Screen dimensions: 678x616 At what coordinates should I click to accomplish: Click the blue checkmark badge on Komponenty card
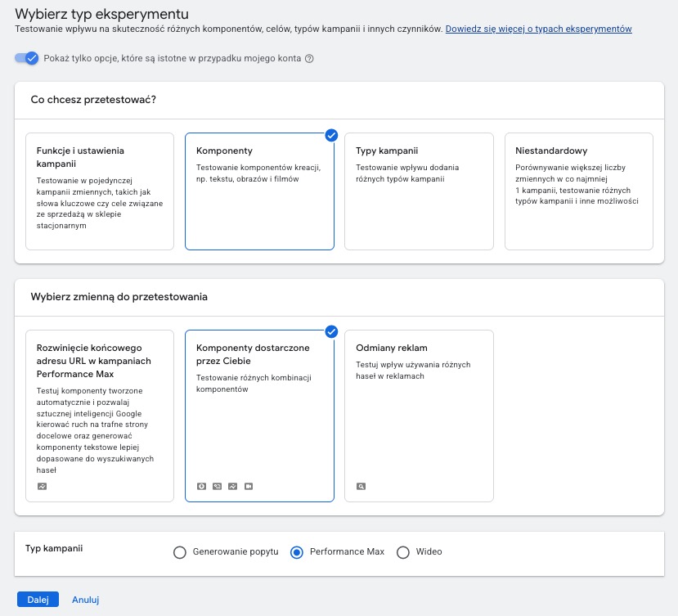tap(331, 135)
